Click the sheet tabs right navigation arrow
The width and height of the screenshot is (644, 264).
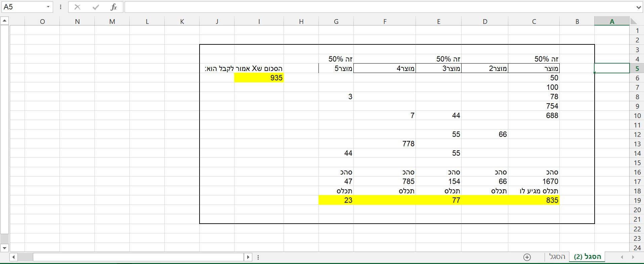(x=633, y=257)
